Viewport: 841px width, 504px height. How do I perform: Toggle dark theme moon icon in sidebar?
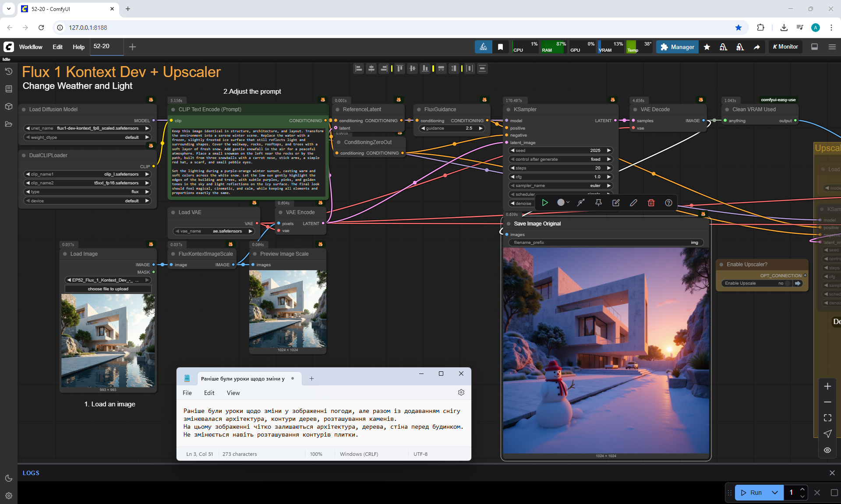[9, 478]
